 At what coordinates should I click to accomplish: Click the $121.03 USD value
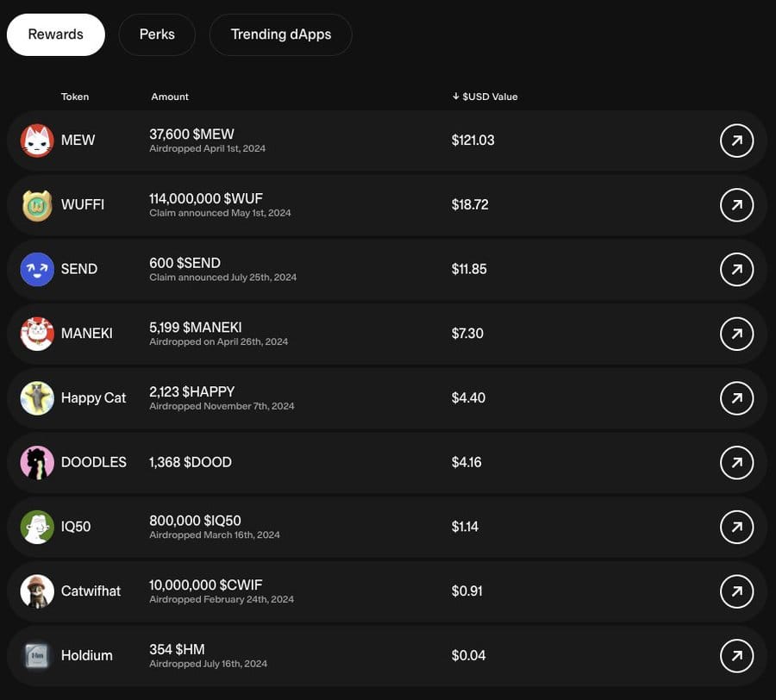[x=472, y=141]
